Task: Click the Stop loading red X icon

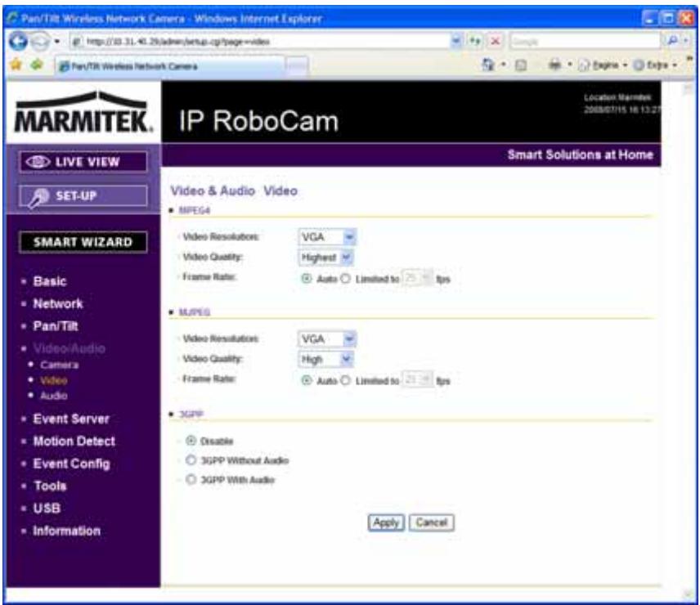Action: pos(495,42)
